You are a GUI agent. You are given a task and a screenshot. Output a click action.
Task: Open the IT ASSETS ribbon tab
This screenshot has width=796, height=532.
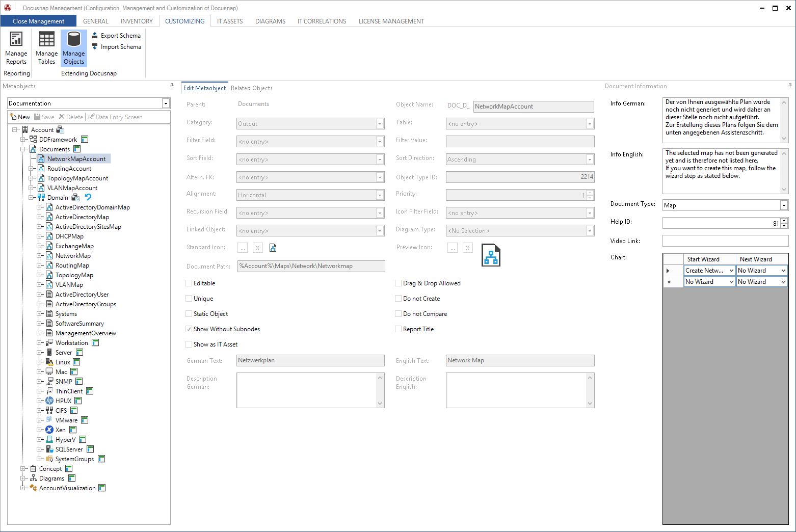point(230,21)
